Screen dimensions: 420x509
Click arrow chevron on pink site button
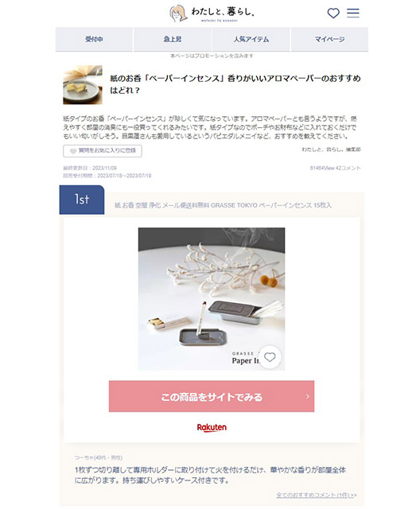[307, 396]
